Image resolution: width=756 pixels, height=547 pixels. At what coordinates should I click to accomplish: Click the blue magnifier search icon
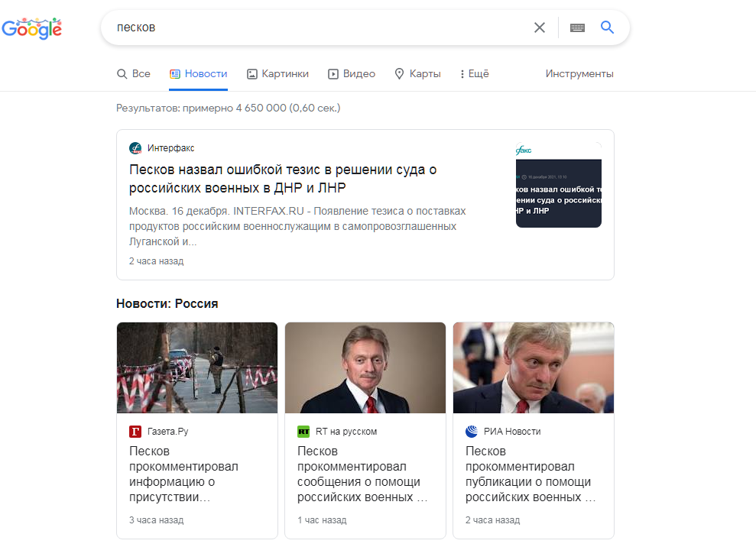click(607, 27)
